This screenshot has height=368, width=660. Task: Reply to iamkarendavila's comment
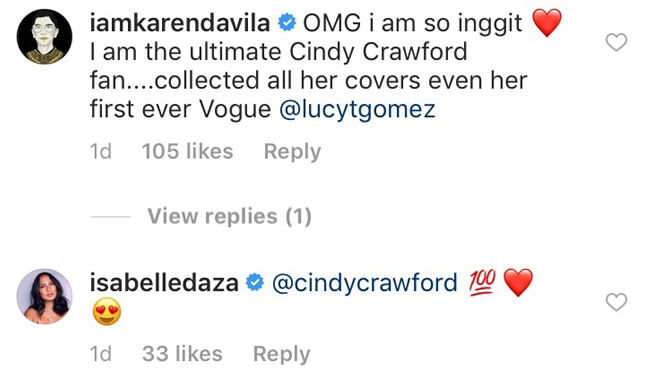point(293,152)
